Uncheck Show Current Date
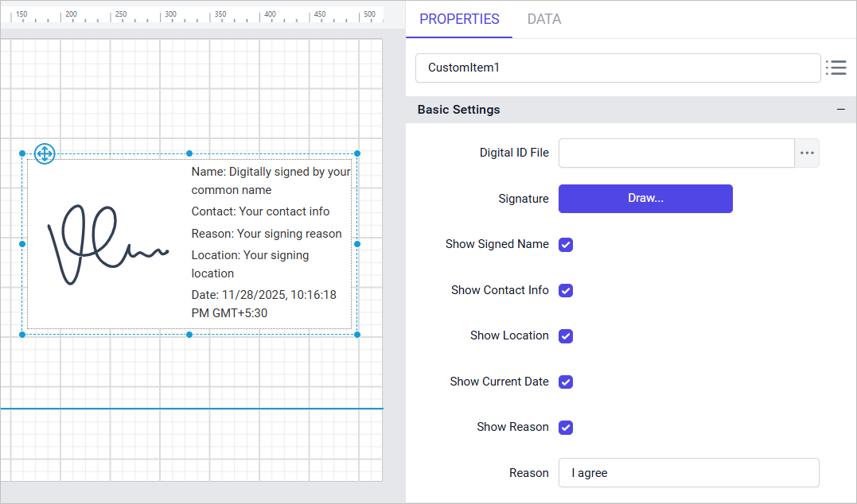857x504 pixels. [x=566, y=382]
